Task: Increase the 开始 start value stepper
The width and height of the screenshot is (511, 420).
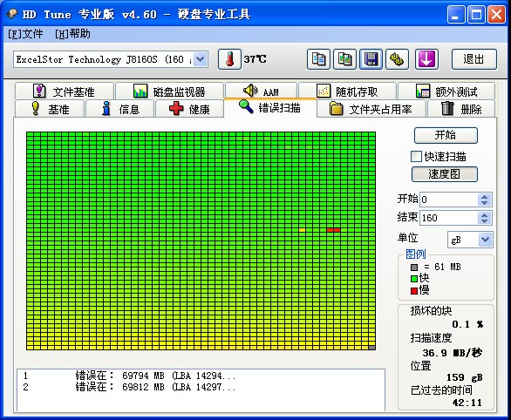Action: coord(484,196)
